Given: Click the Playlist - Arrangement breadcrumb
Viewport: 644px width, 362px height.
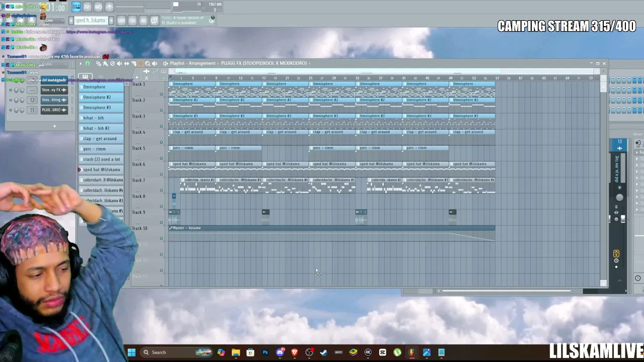Looking at the screenshot, I should tap(193, 63).
